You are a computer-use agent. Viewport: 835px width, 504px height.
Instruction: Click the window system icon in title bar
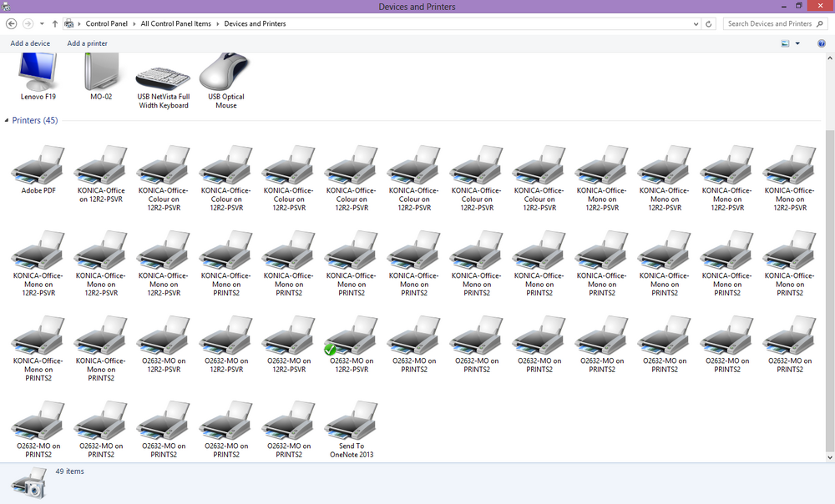click(x=6, y=7)
